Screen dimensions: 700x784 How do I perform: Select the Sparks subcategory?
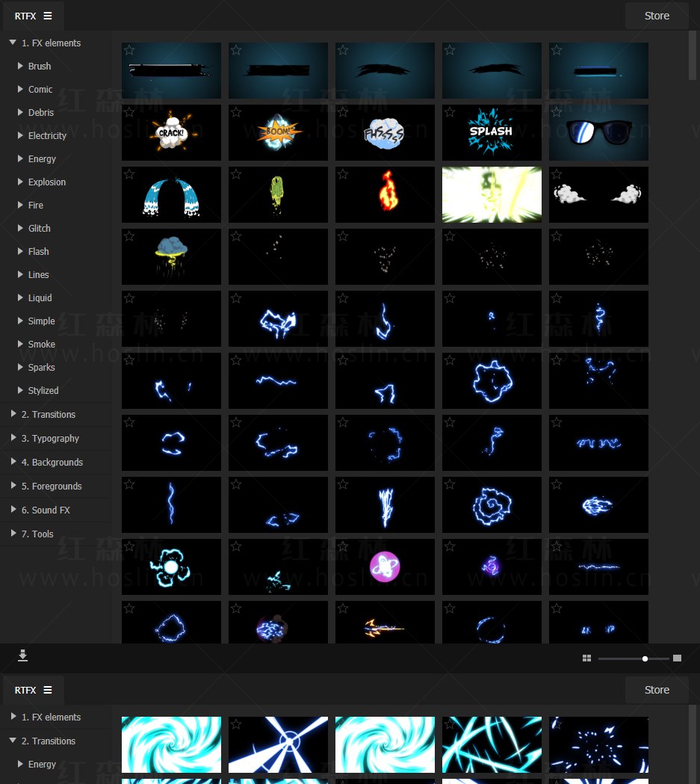point(42,368)
